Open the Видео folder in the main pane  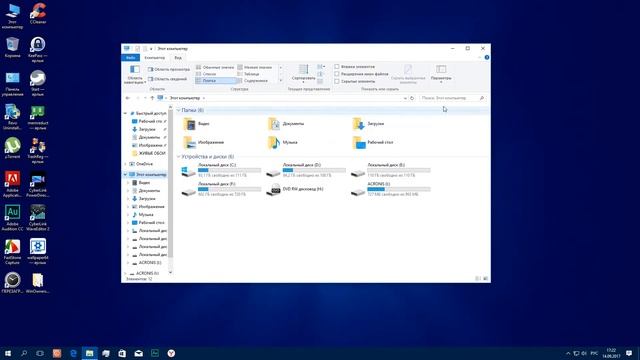point(197,124)
